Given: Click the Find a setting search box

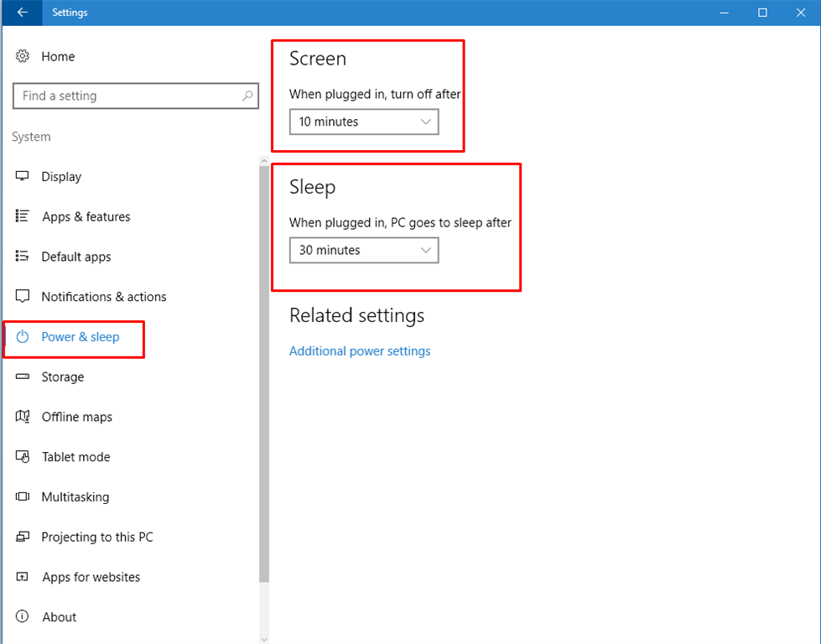Looking at the screenshot, I should click(136, 96).
